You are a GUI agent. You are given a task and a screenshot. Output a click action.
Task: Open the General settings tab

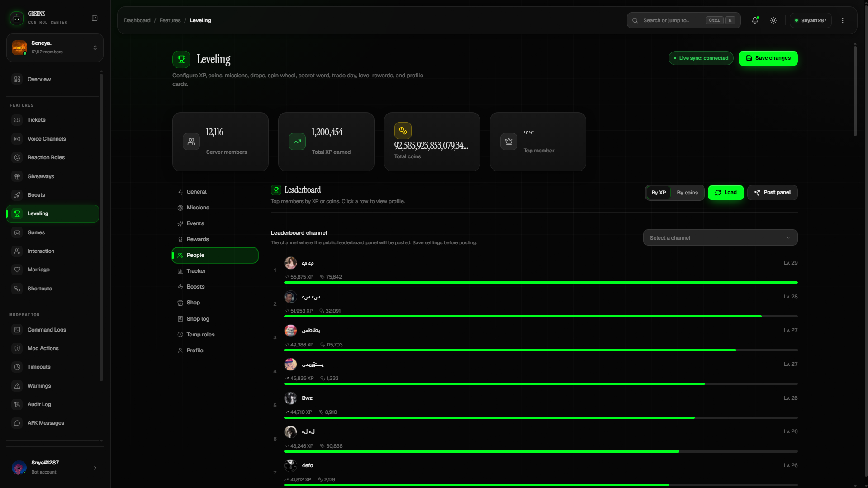point(215,192)
